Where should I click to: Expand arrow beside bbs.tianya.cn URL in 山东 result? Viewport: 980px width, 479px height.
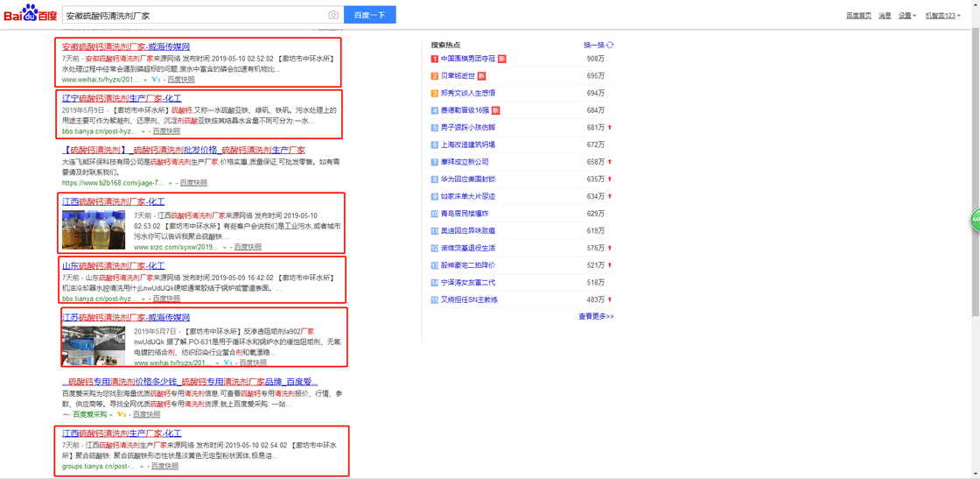click(x=143, y=299)
